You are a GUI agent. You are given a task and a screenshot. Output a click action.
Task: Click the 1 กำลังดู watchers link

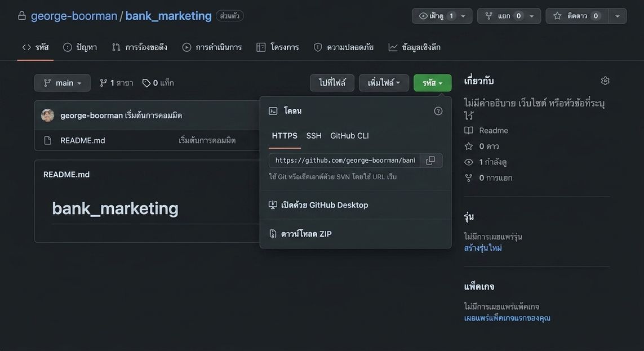pyautogui.click(x=492, y=162)
